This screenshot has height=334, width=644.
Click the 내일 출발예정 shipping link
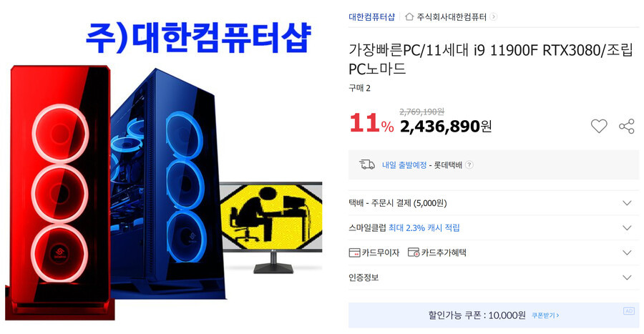click(x=404, y=165)
